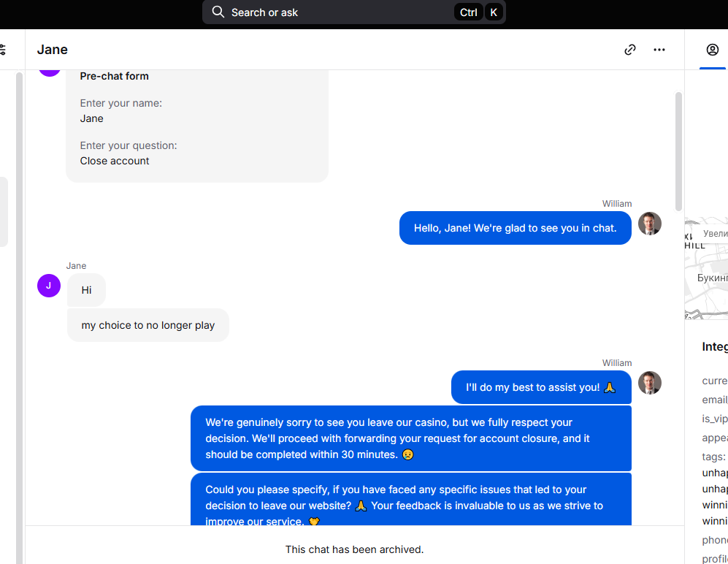
Task: Click William's avatar beside assist message
Action: point(650,383)
